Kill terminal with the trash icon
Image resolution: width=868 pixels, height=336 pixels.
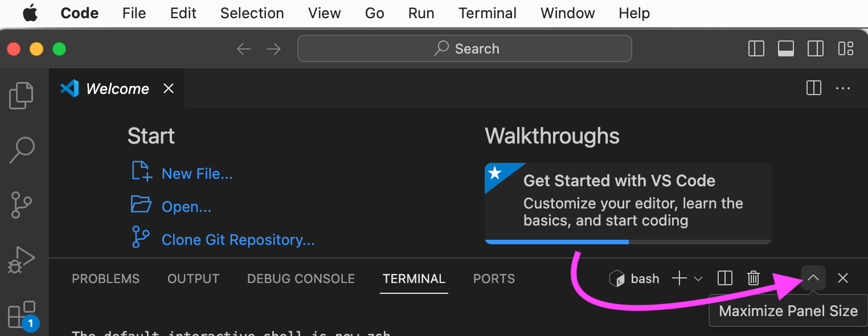click(754, 278)
